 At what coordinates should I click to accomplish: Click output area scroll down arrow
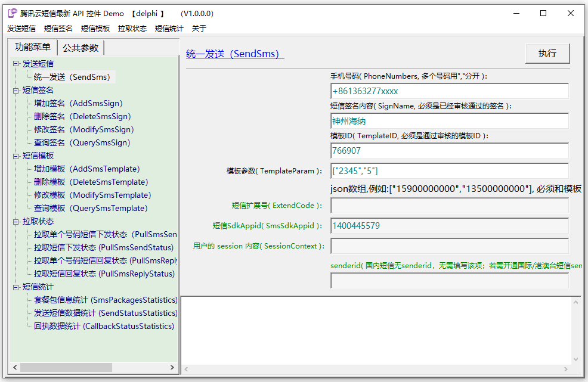(x=576, y=359)
